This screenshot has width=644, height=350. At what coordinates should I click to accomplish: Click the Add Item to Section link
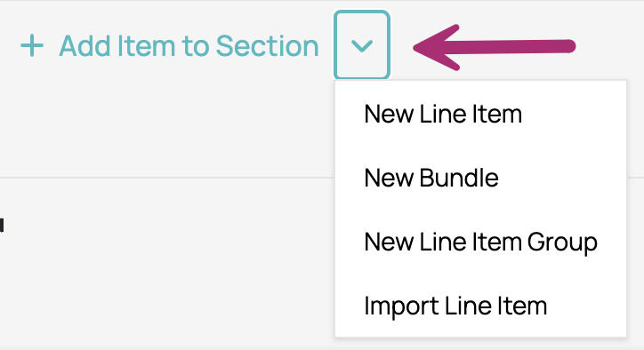tap(189, 45)
